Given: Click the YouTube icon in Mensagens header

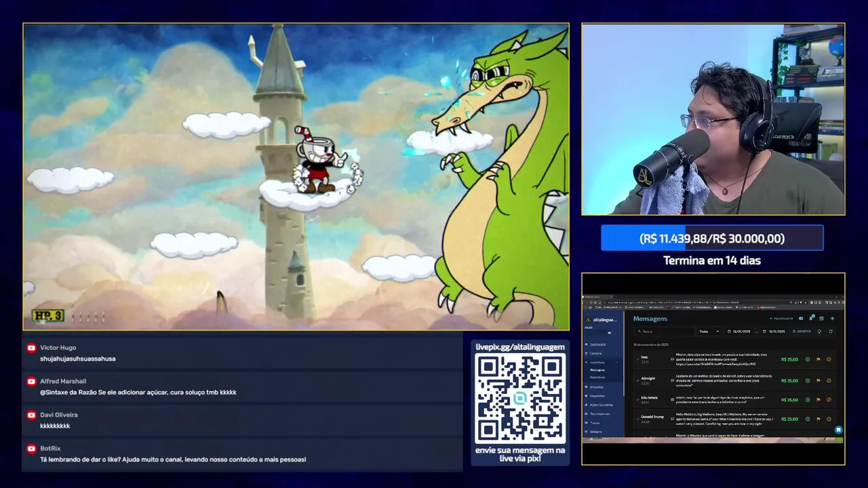Looking at the screenshot, I should pos(801,319).
